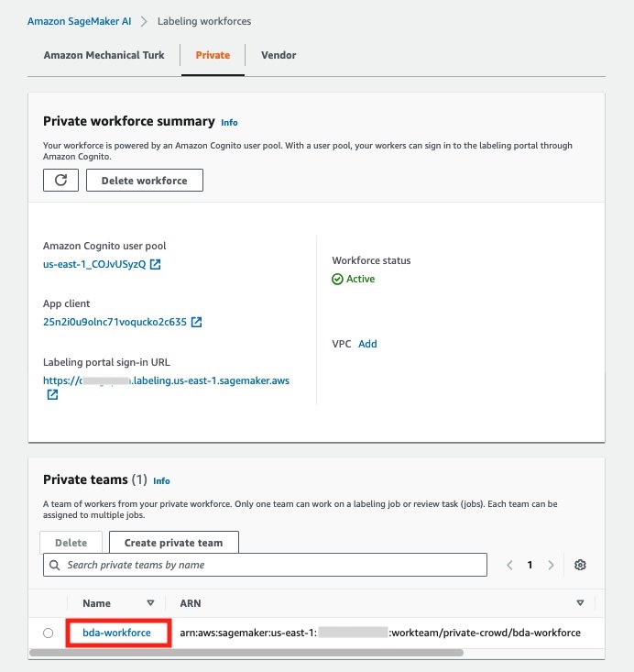Click the page number 1 indicator

[x=530, y=565]
